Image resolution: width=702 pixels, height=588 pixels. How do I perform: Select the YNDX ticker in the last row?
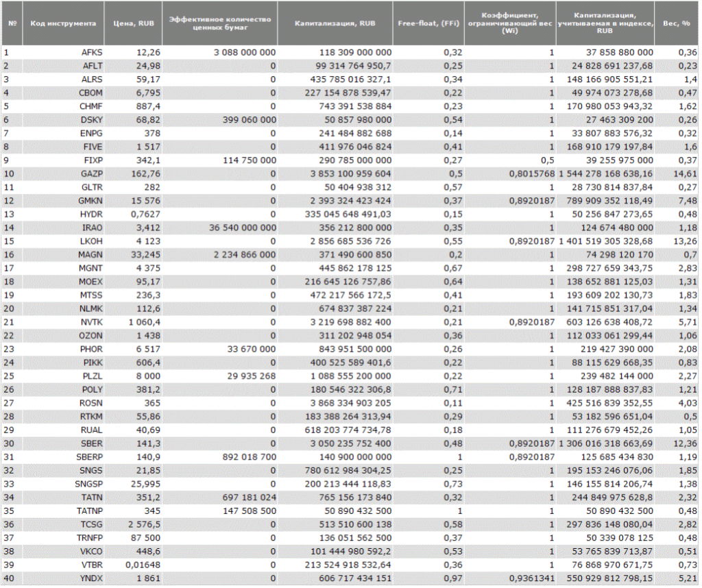pyautogui.click(x=91, y=578)
